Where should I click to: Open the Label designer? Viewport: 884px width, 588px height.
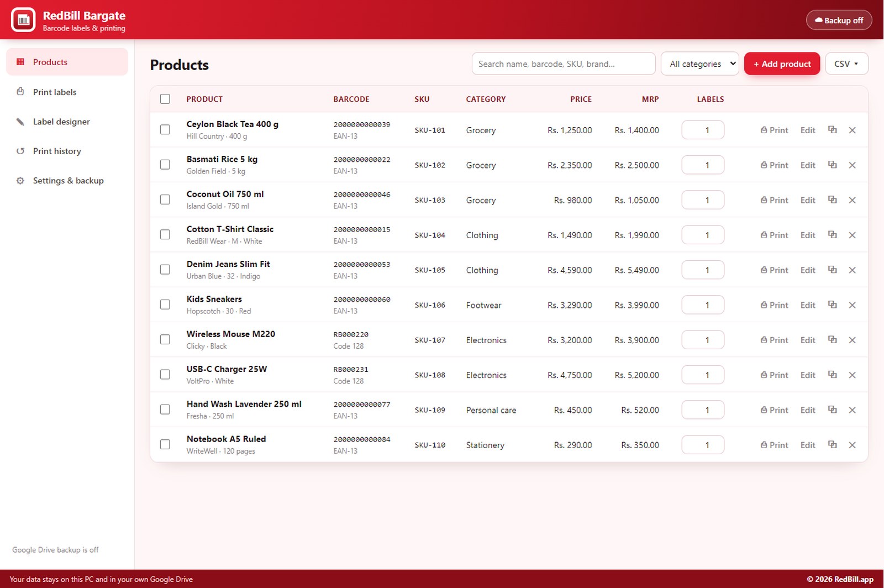point(67,122)
